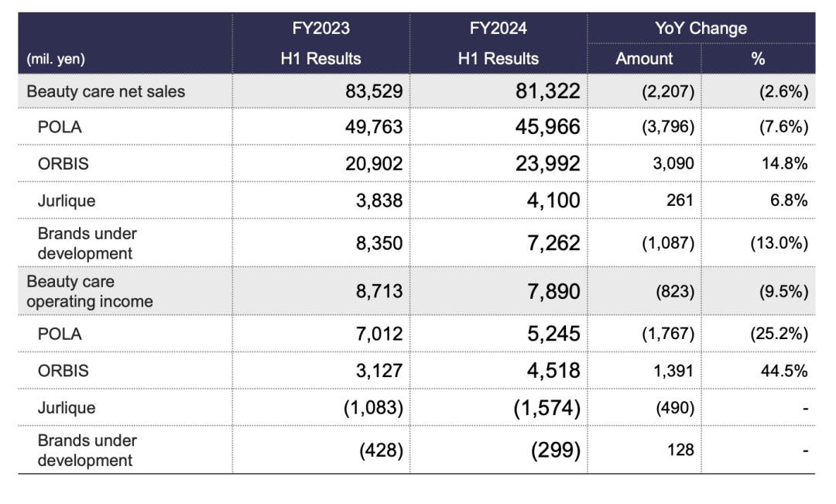Select ORBIS FY2024 sales value 23,992
Screen dimensions: 836x504
(x=547, y=164)
